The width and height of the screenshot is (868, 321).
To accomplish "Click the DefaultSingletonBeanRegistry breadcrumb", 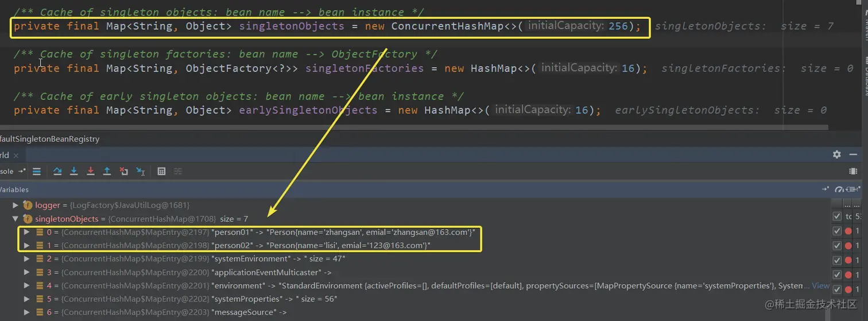I will pos(49,139).
